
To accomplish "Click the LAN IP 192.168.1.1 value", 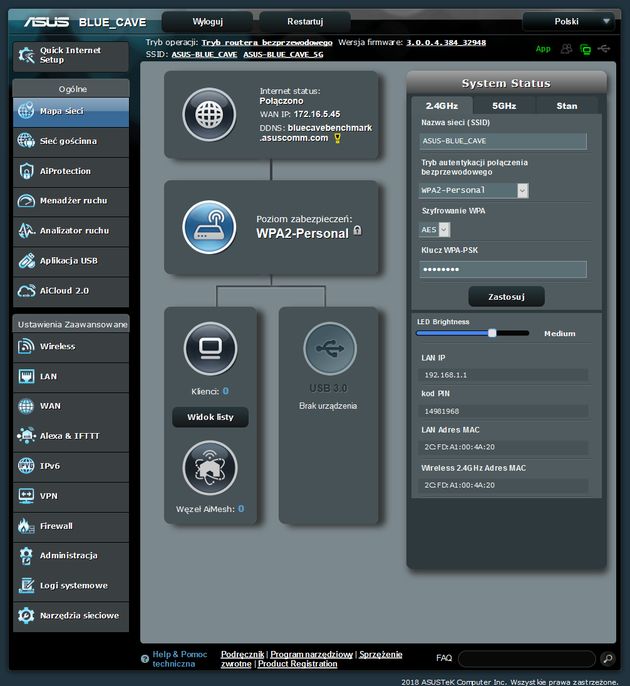I will 445,375.
